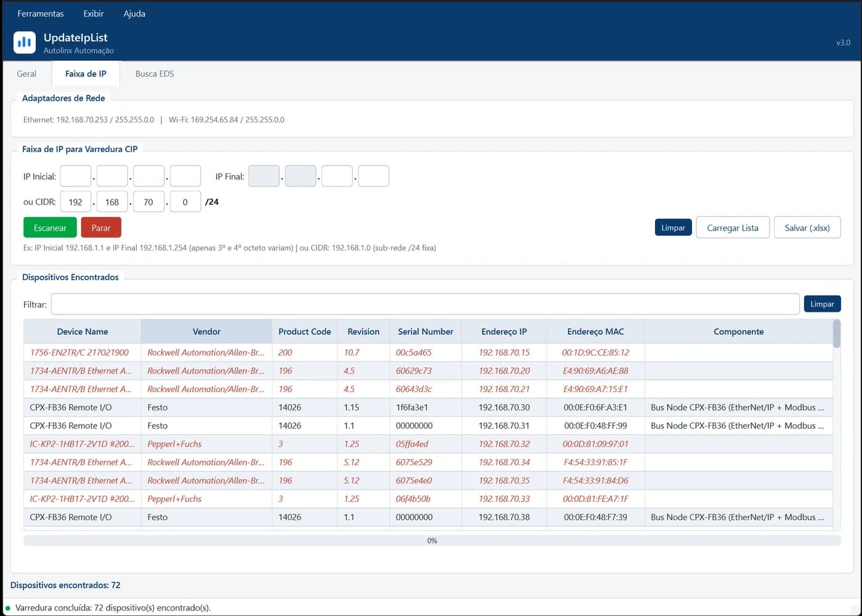Select IP address 192.168.70.30 cell
The height and width of the screenshot is (616, 862).
pos(504,407)
